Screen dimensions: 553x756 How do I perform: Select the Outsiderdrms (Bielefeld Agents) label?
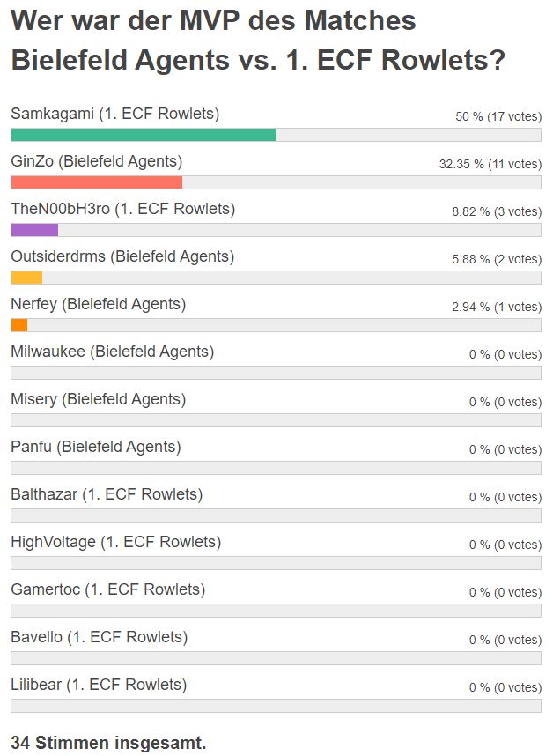(x=122, y=256)
